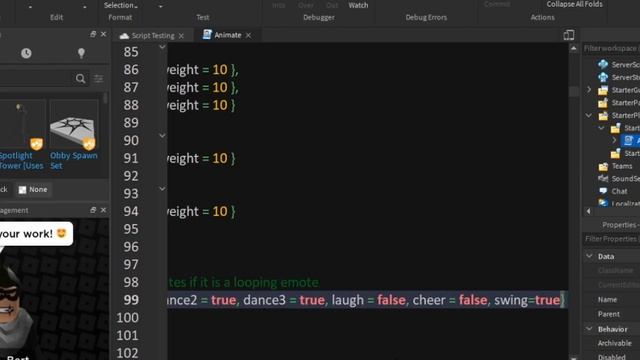Click the Watch debugger button
640x360 pixels.
[x=358, y=5]
